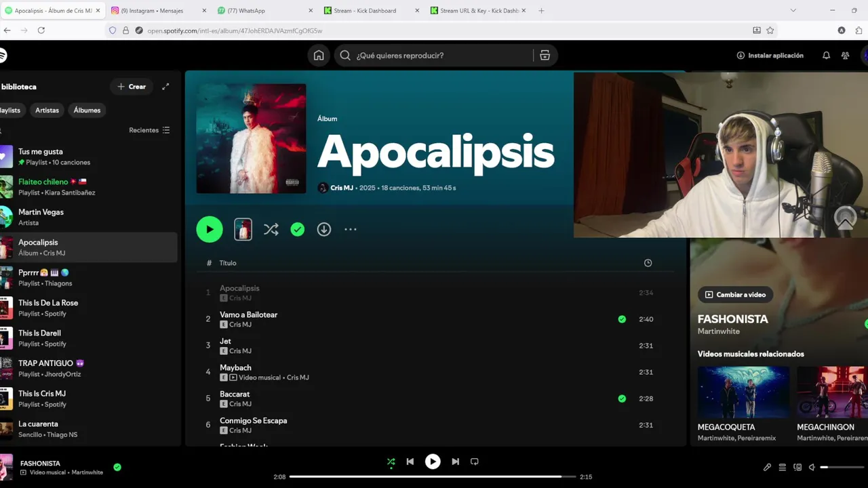
Task: Click Instalar aplicación button
Action: (770, 56)
